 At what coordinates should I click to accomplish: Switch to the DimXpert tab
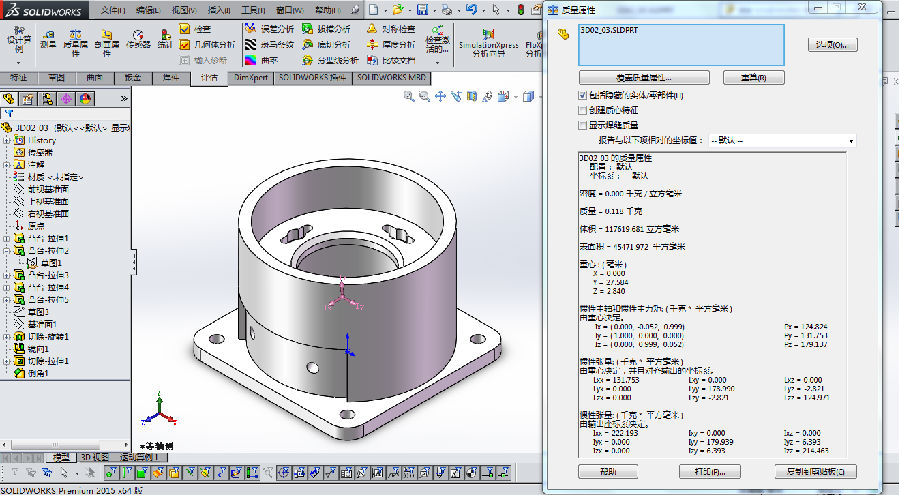coord(250,77)
